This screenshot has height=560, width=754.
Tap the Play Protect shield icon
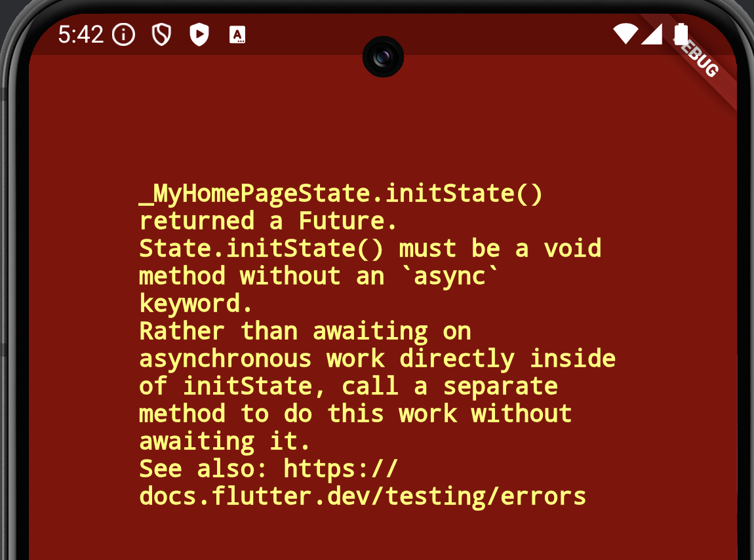199,35
